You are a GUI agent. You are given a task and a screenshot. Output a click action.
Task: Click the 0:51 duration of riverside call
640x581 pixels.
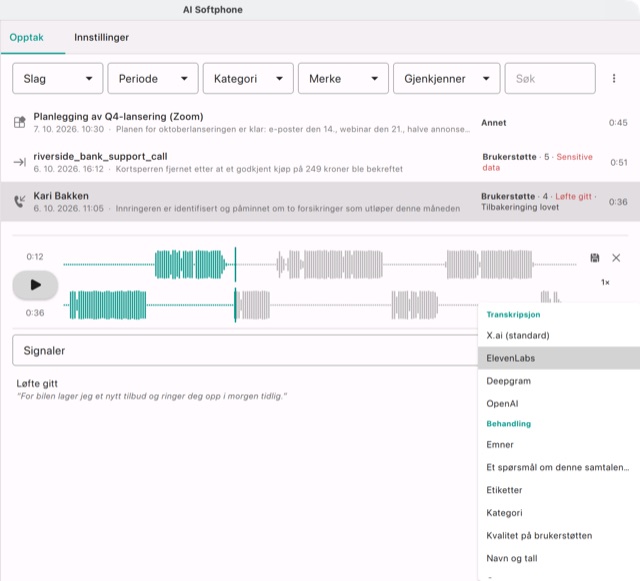619,162
